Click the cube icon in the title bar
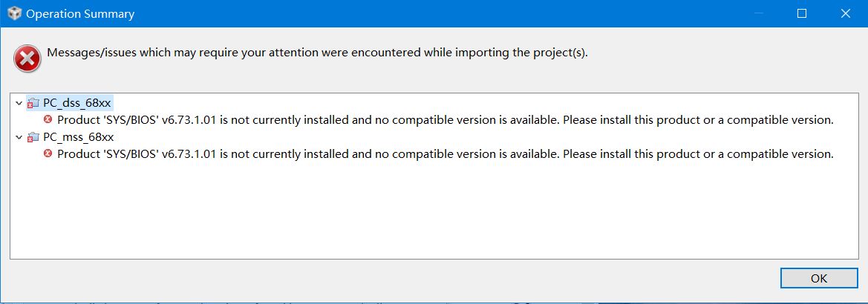Screen dimensions: 868x304 pos(14,14)
